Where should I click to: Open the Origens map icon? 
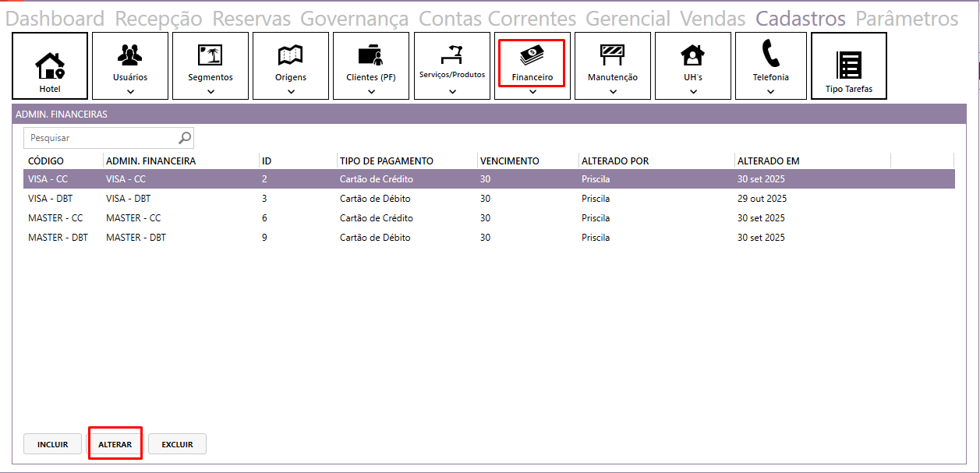(x=291, y=55)
